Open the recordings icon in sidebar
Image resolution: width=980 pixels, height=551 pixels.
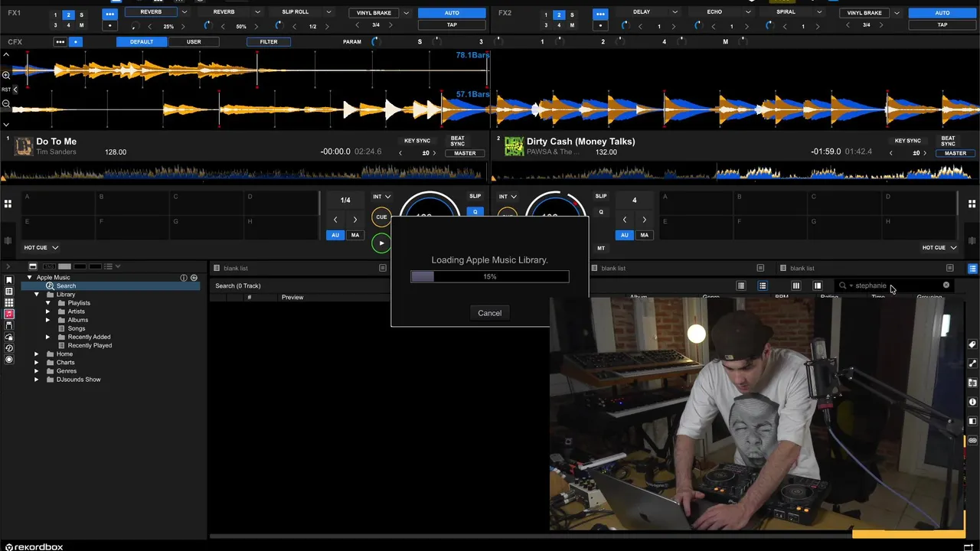[x=9, y=359]
